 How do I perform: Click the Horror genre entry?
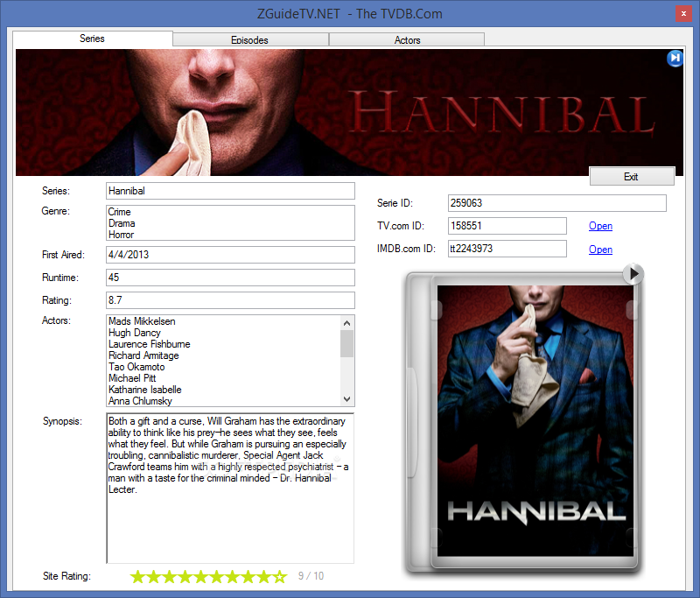(x=121, y=235)
